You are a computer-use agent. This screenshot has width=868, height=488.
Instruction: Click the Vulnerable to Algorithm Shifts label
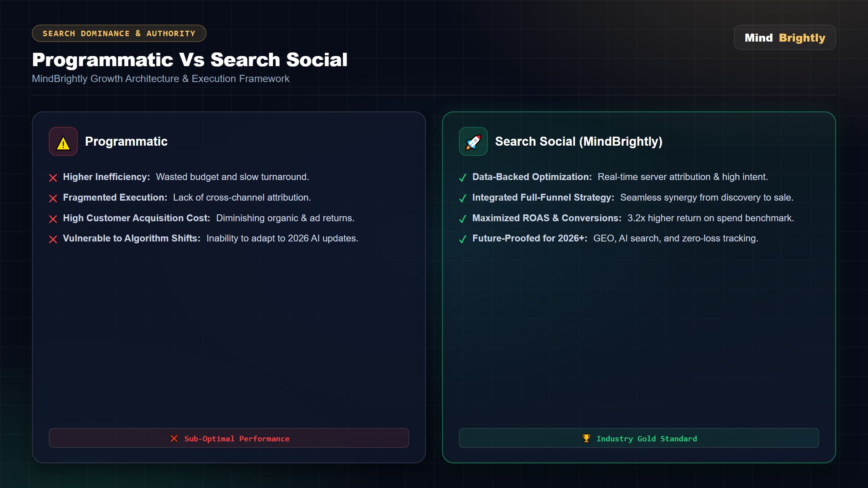point(132,238)
